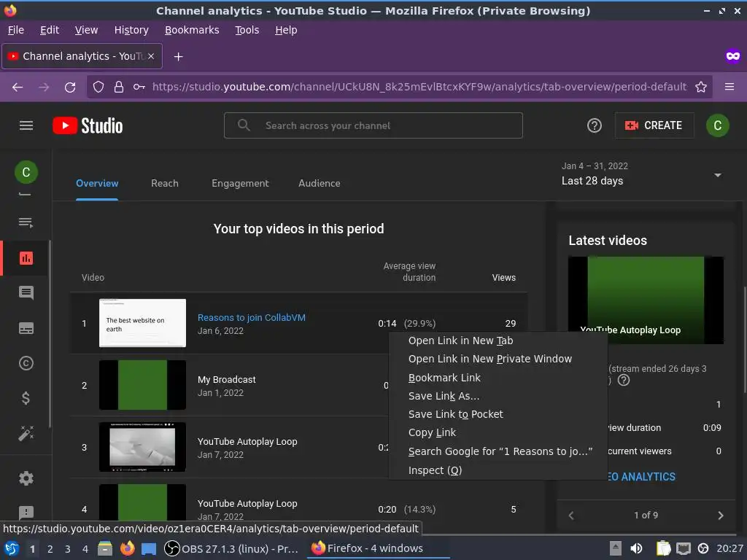This screenshot has height=560, width=747.
Task: Switch to the Overview tab
Action: click(97, 183)
